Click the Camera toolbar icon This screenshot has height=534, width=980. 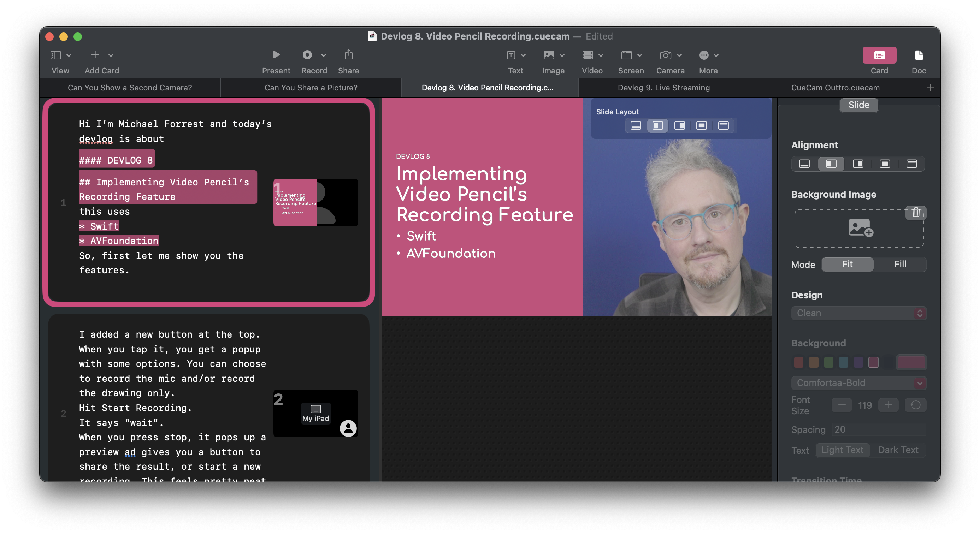click(665, 55)
